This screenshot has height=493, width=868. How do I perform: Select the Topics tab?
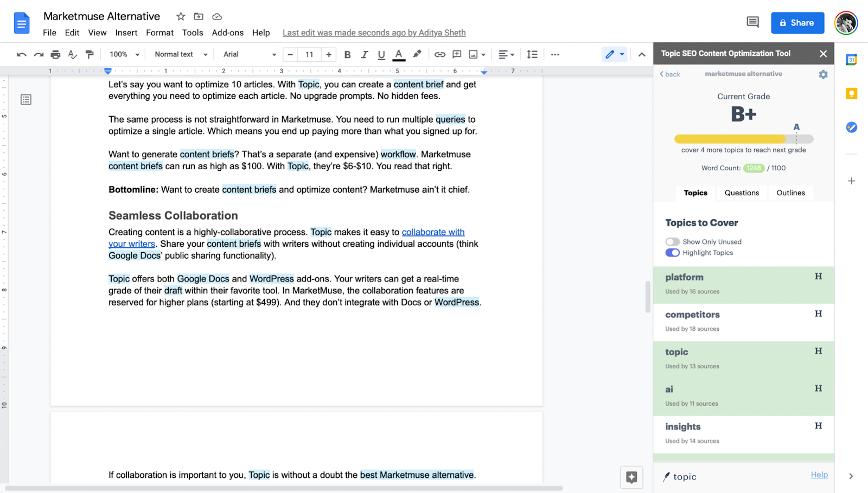point(695,193)
